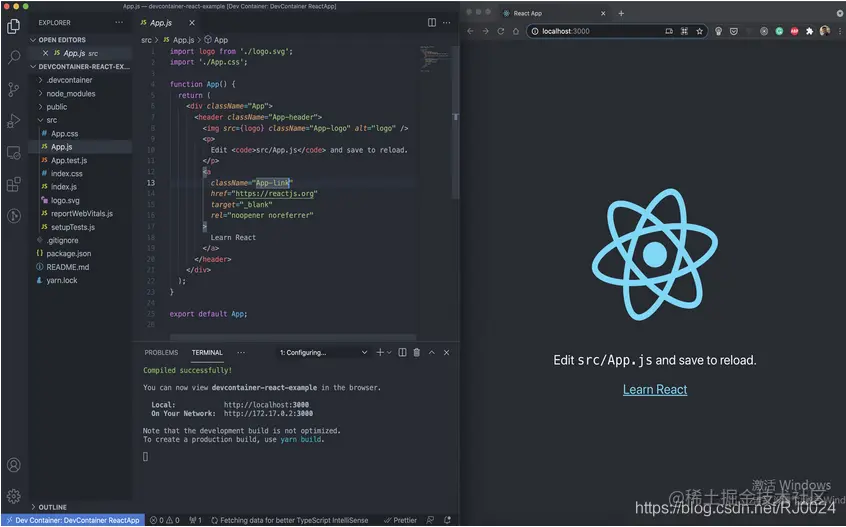846x527 pixels.
Task: Open browser Extensions puzzle icon
Action: pyautogui.click(x=809, y=31)
